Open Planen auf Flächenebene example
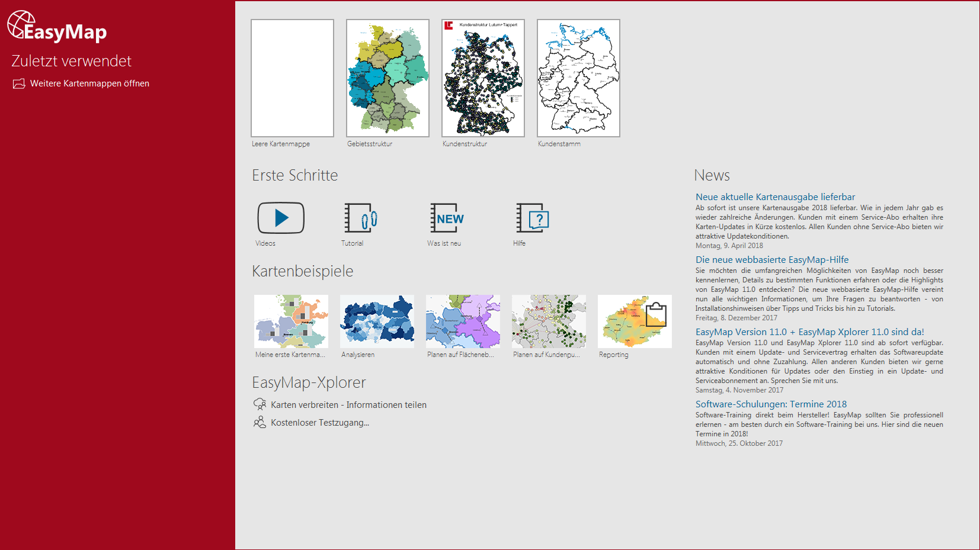This screenshot has width=980, height=550. 463,321
